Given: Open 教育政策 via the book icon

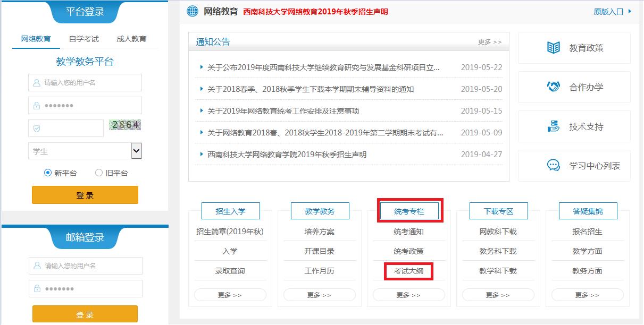Looking at the screenshot, I should click(x=554, y=47).
